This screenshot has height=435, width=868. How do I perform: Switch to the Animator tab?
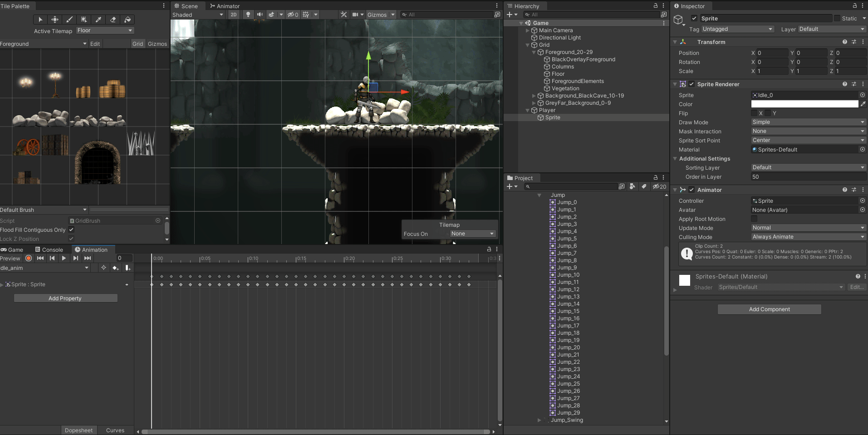[x=225, y=6]
